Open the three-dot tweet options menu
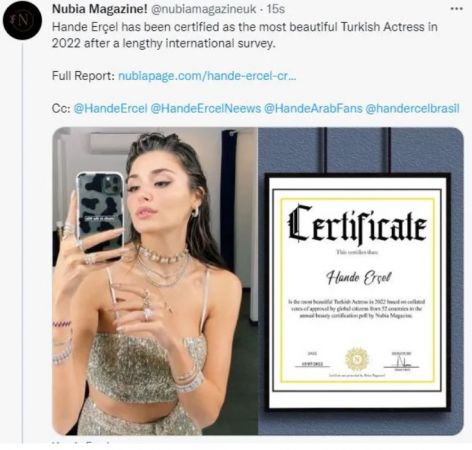472x450 pixels. [x=456, y=9]
